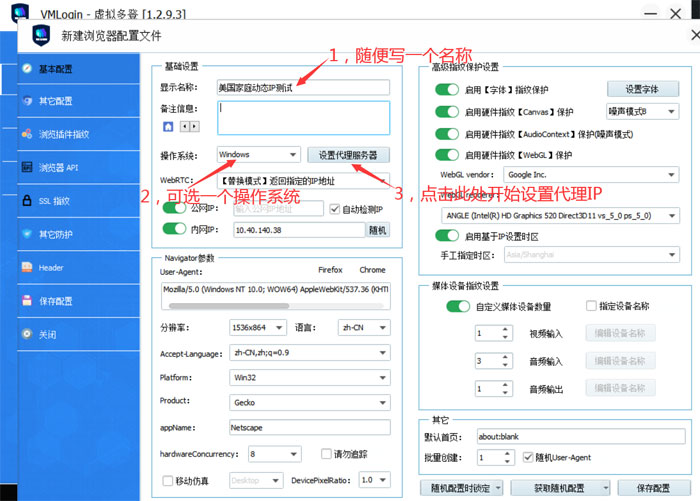Image resolution: width=700 pixels, height=501 pixels.
Task: Click the Firefox User-Agent link
Action: click(x=330, y=270)
